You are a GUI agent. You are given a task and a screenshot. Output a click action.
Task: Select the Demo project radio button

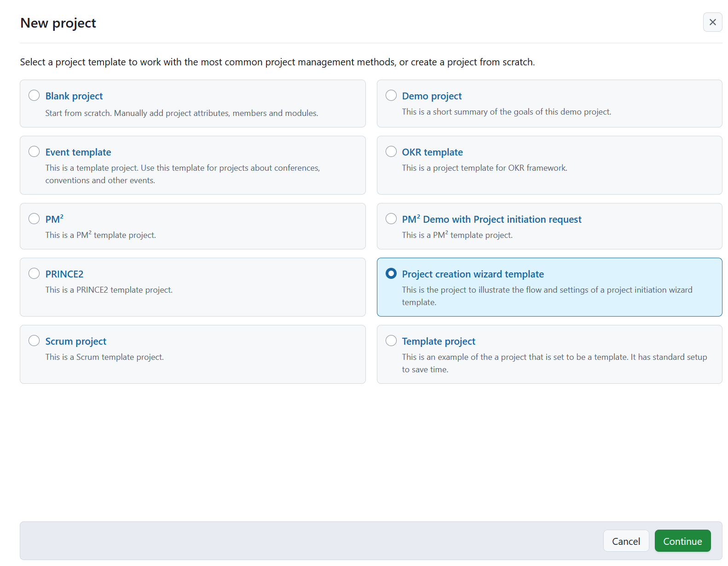click(391, 95)
